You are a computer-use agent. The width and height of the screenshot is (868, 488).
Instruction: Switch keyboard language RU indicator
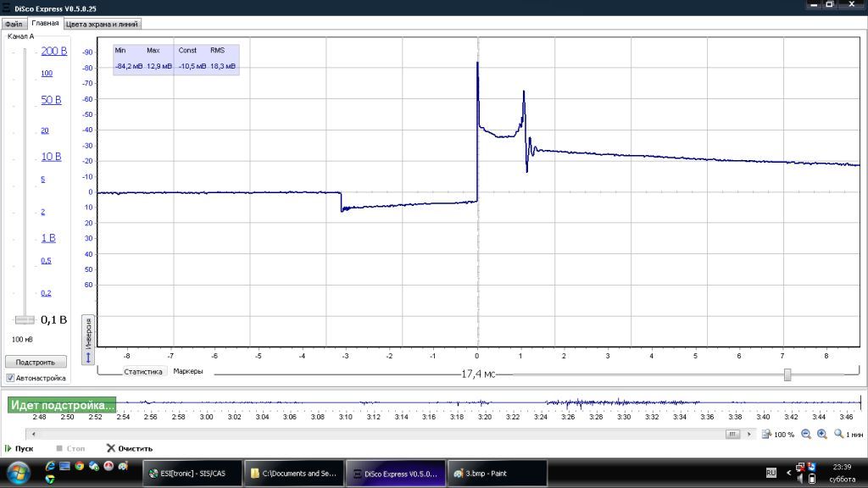pyautogui.click(x=771, y=473)
